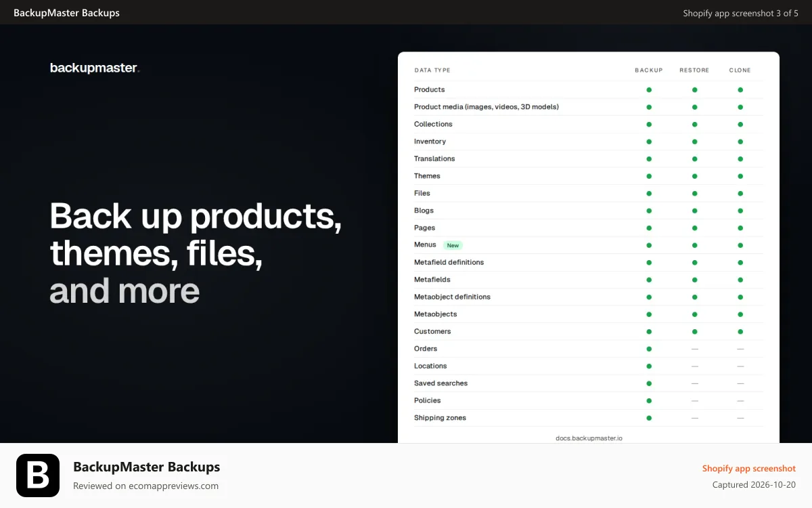The image size is (812, 508).
Task: Click the Clone dot in the Blogs row
Action: pos(740,211)
